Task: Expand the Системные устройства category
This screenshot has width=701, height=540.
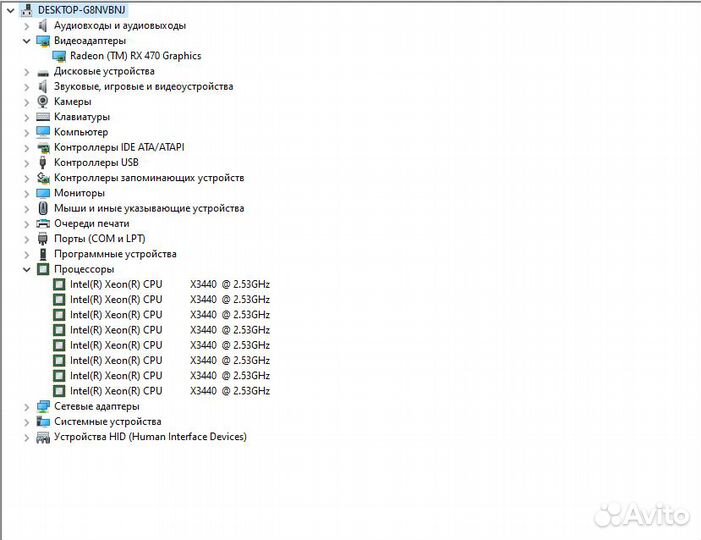Action: pos(26,422)
